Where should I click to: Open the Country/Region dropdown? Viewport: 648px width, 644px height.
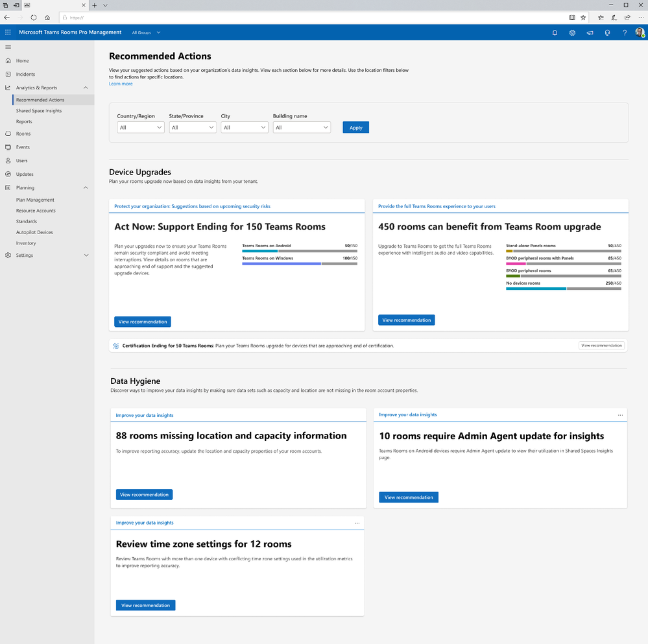(x=140, y=127)
